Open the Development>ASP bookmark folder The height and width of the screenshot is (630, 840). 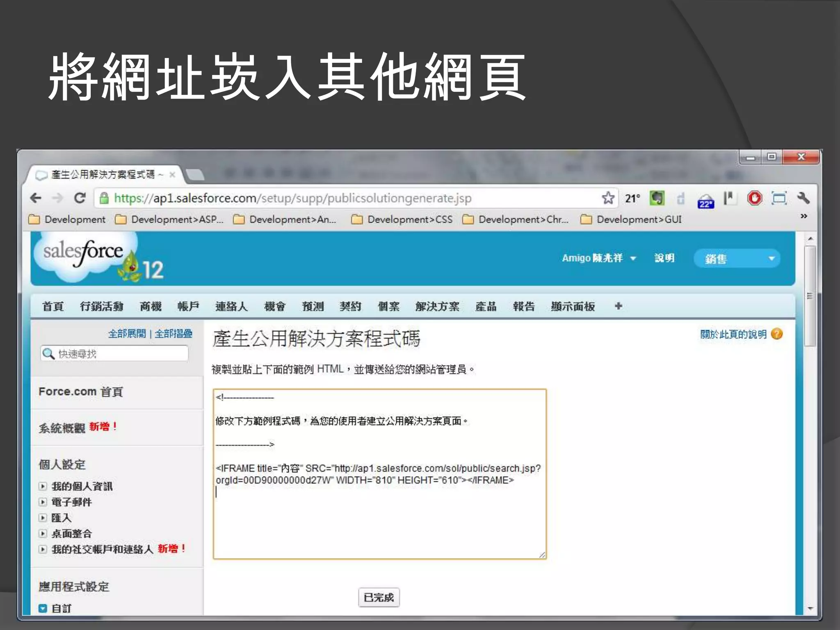169,219
